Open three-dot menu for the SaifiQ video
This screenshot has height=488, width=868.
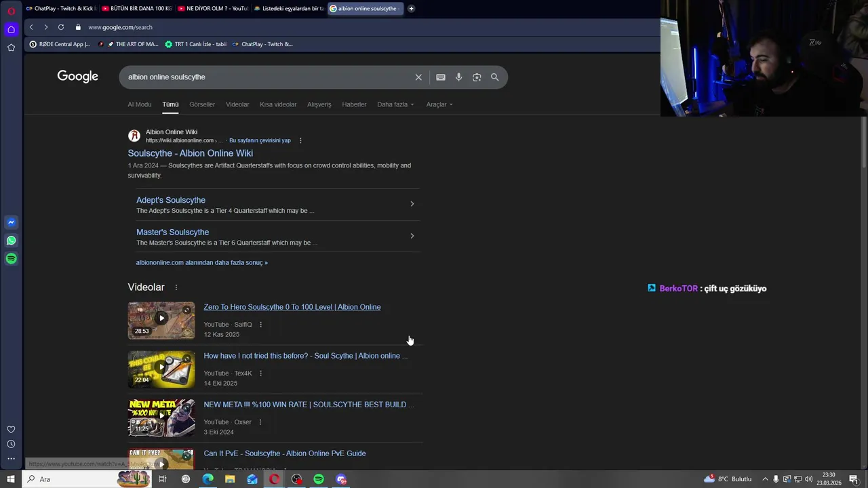260,325
